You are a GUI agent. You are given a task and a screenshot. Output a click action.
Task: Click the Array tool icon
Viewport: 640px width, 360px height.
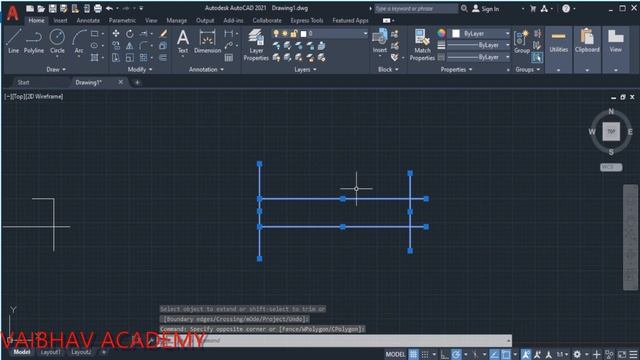[143, 58]
